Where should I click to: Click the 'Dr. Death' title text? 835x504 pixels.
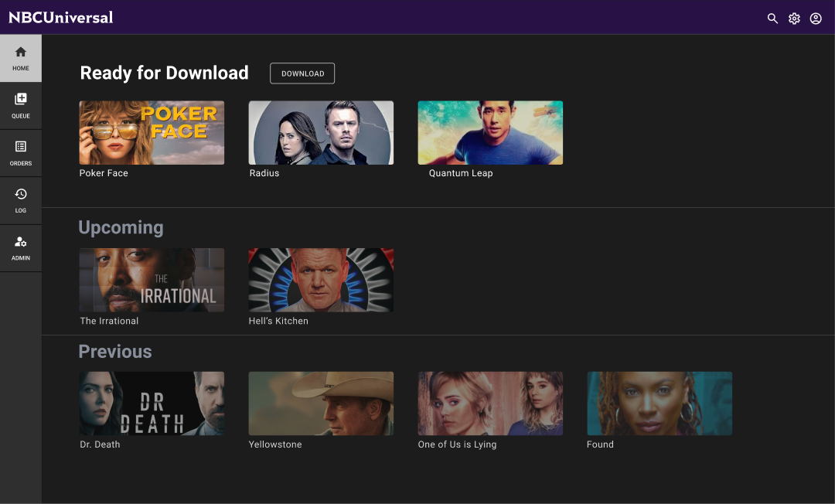[100, 444]
